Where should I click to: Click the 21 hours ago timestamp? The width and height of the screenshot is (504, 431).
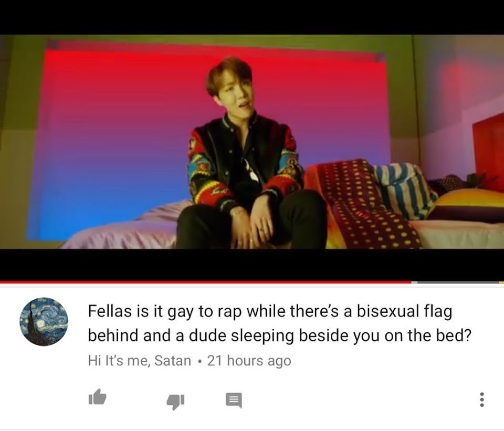249,361
